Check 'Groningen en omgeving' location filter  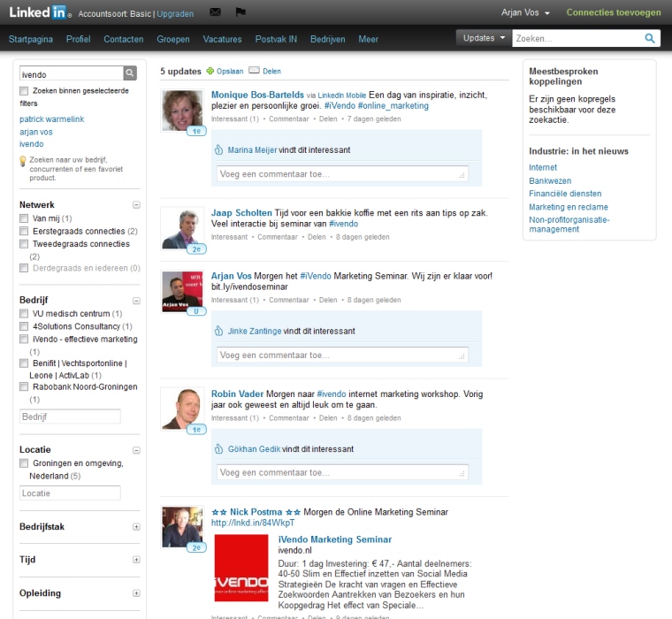[x=24, y=463]
